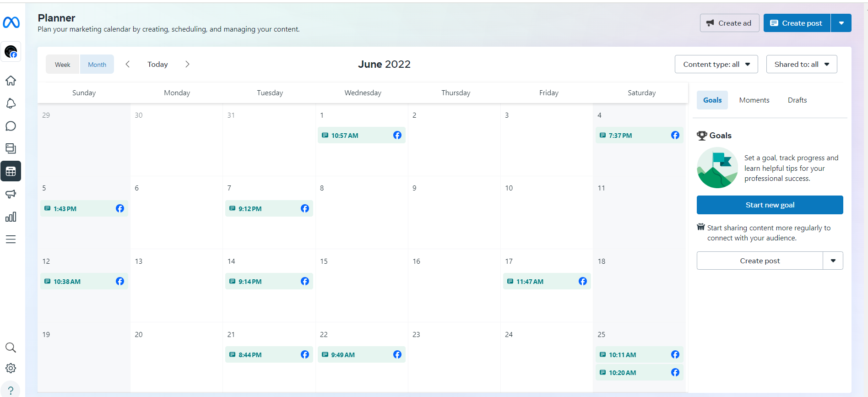Open All tools hamburger menu icon
This screenshot has height=397, width=868.
(11, 239)
